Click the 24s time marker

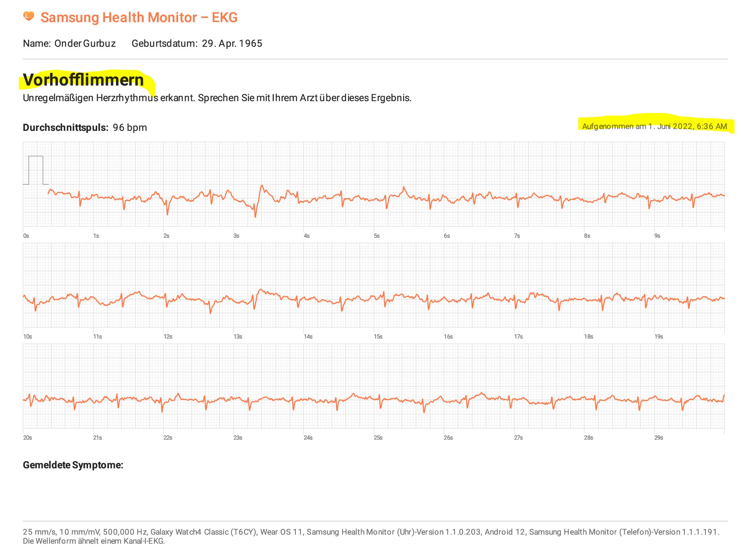(x=308, y=438)
